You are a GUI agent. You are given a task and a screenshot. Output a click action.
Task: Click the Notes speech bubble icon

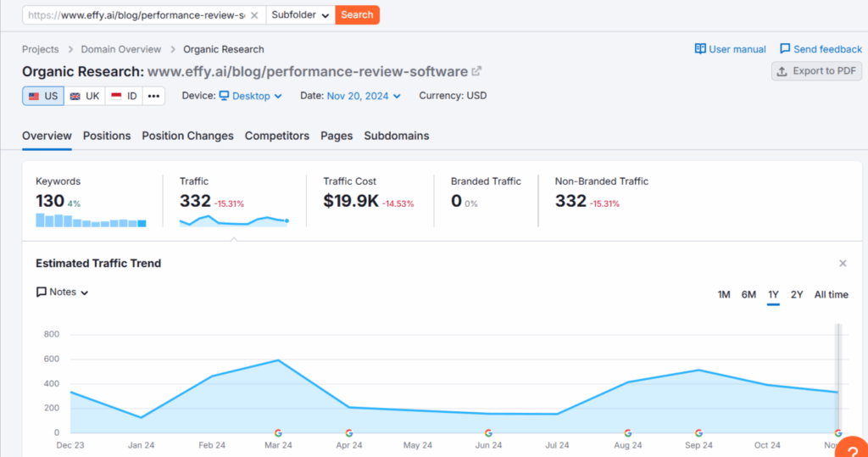(41, 292)
